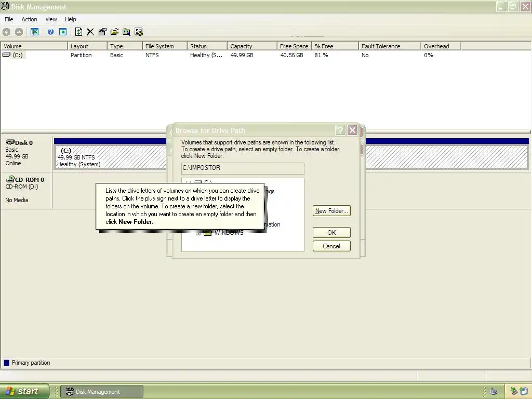The image size is (532, 399).
Task: Click the Disk 0 drive icon
Action: click(10, 142)
